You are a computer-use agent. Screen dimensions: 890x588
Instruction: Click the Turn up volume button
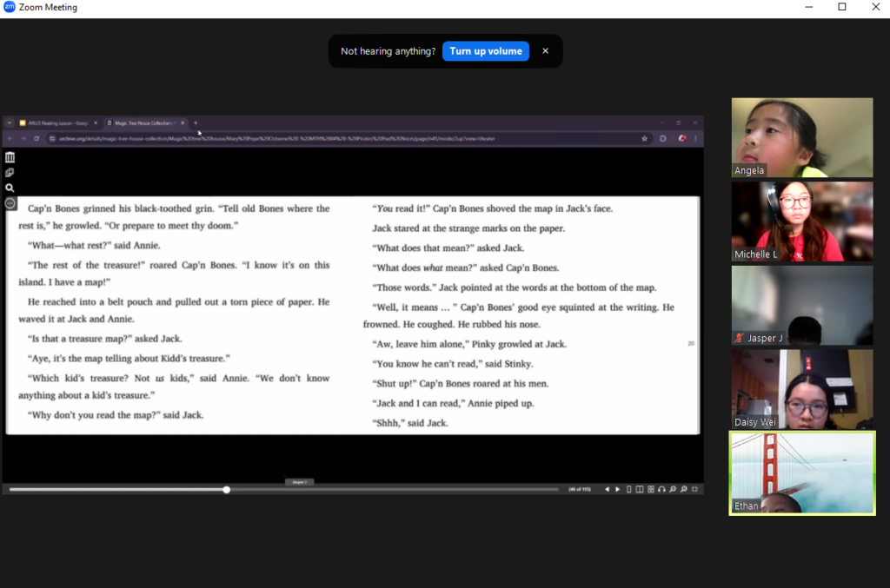pyautogui.click(x=485, y=51)
